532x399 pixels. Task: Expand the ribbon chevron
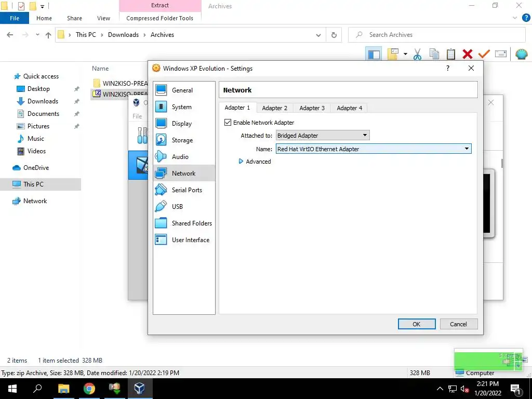(x=515, y=18)
